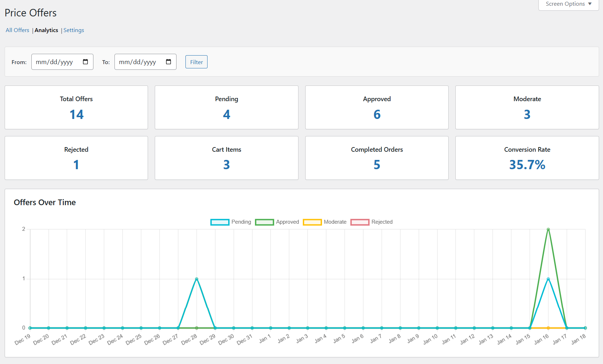Screen dimensions: 603x364
Task: Expand the Screen Options dropdown
Action: click(568, 4)
